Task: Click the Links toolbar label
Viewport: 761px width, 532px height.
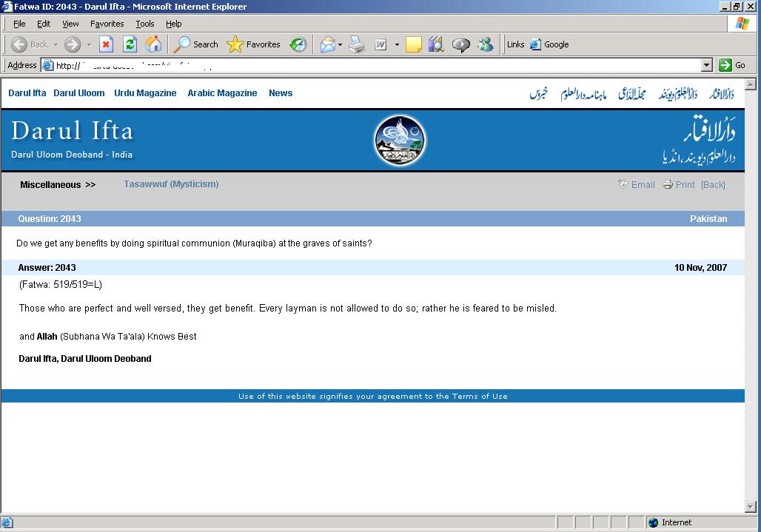Action: click(x=515, y=44)
